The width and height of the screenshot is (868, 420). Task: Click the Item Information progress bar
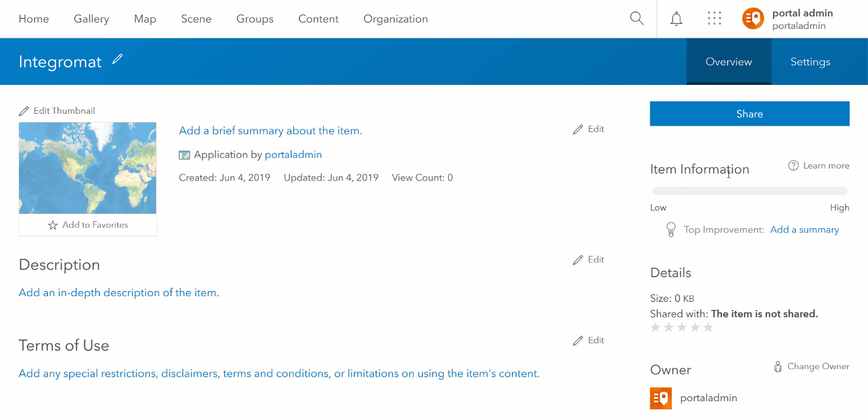[x=750, y=191]
